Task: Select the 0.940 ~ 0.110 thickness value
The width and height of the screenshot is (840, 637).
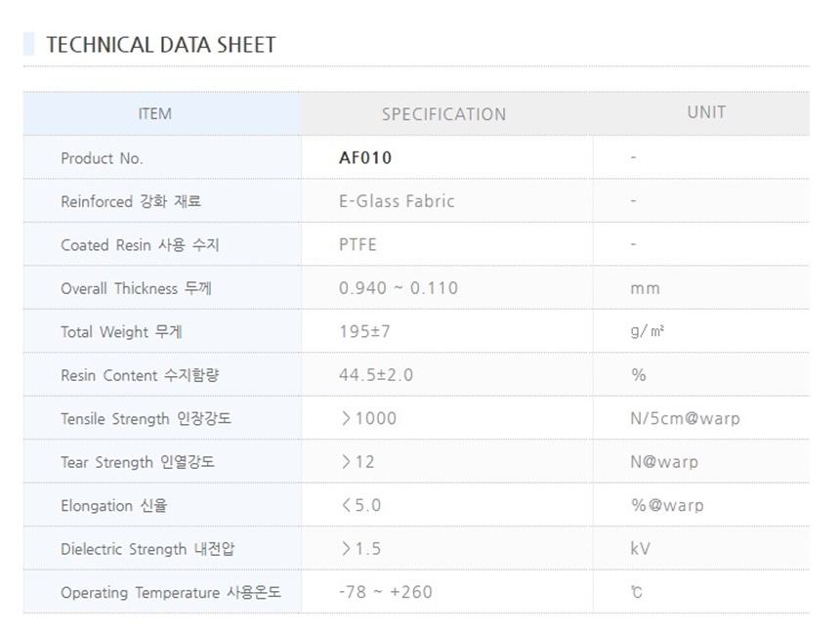Action: [x=399, y=288]
